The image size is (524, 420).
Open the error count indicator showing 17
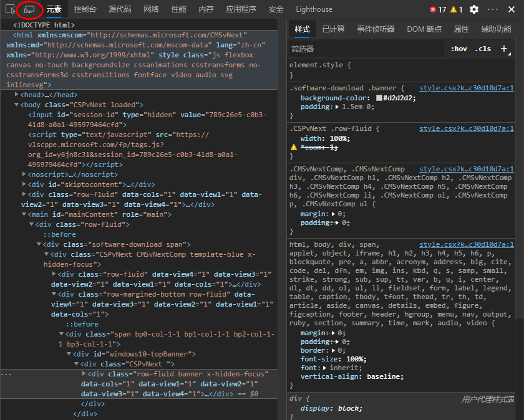(x=438, y=9)
